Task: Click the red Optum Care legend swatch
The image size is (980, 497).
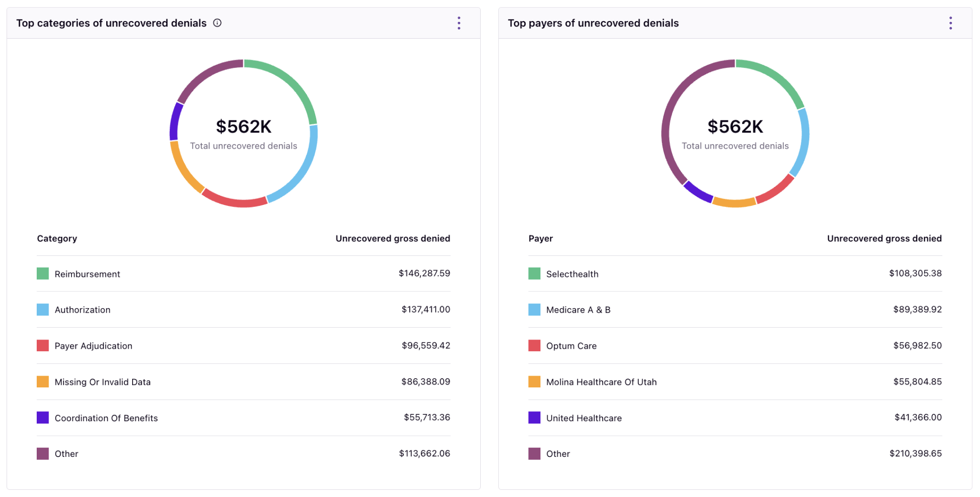Action: 534,346
